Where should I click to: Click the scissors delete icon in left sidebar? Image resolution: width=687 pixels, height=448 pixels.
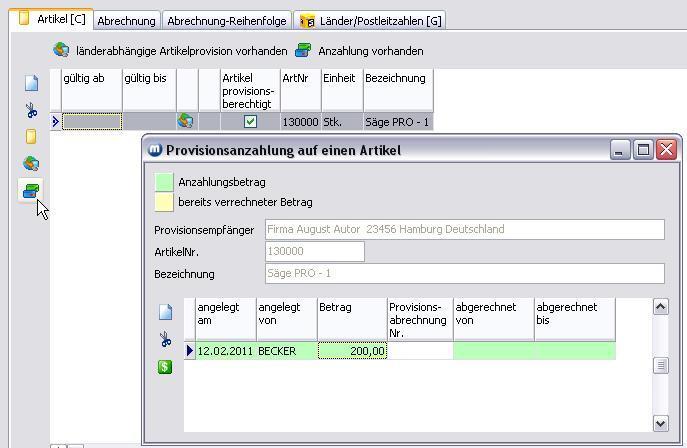31,111
